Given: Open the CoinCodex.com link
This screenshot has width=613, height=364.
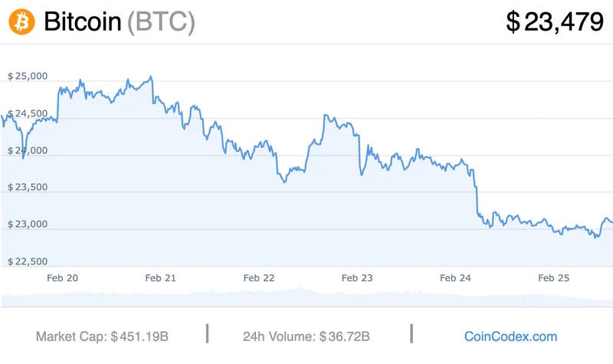Looking at the screenshot, I should (511, 336).
